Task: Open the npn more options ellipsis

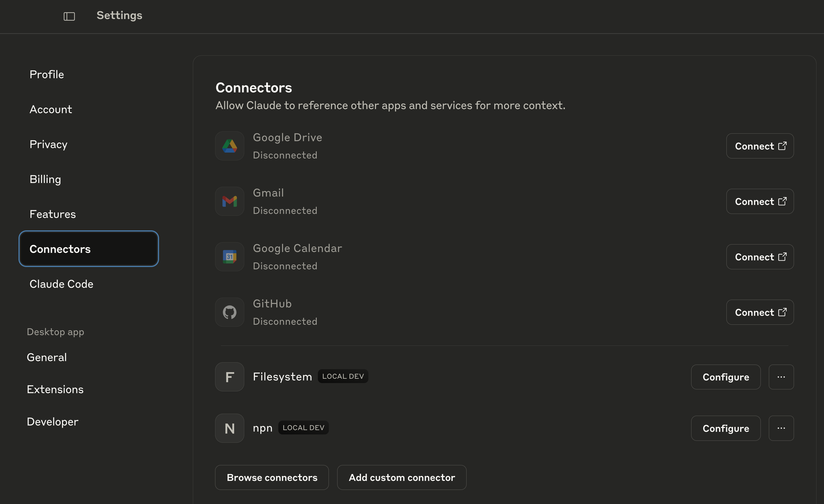Action: [781, 428]
